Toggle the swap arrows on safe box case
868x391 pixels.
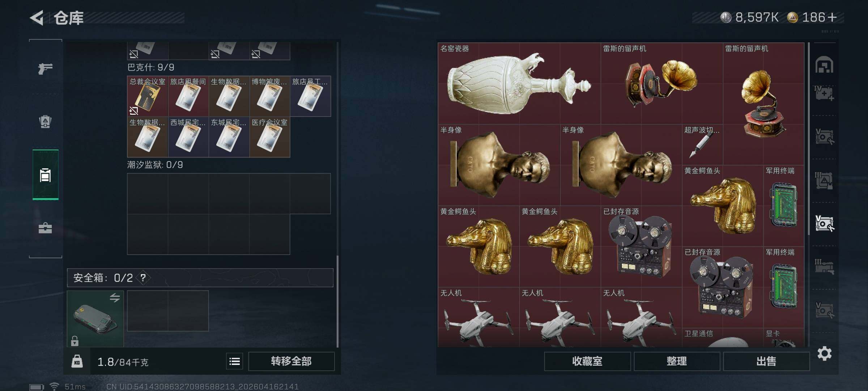pyautogui.click(x=115, y=298)
